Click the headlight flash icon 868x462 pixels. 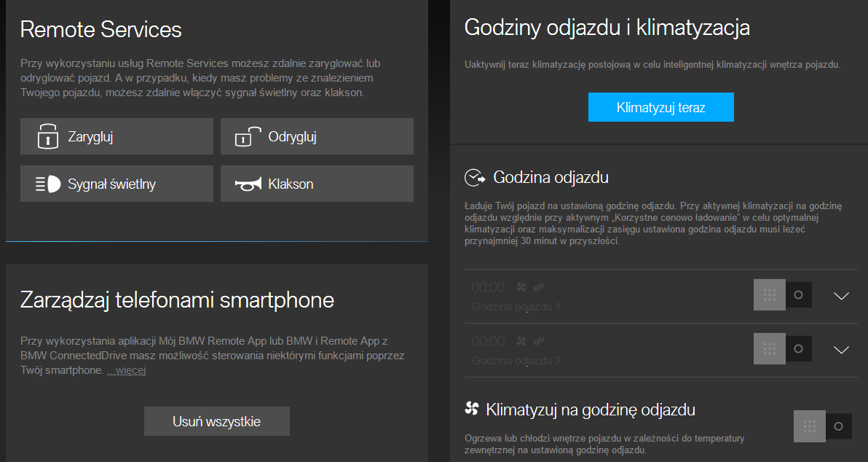pos(48,184)
